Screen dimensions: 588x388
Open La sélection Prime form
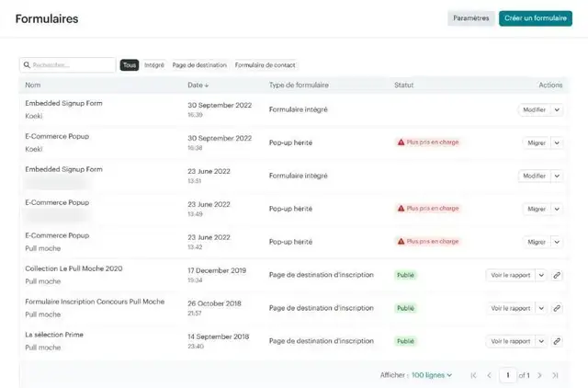(54, 335)
